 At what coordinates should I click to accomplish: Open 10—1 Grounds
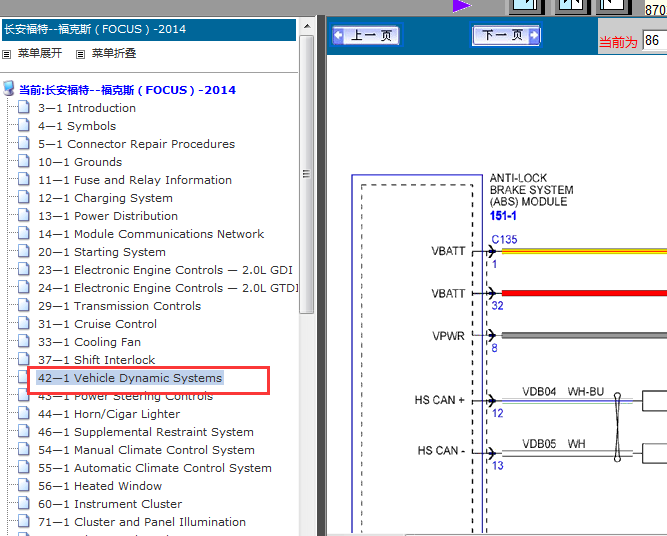point(80,162)
